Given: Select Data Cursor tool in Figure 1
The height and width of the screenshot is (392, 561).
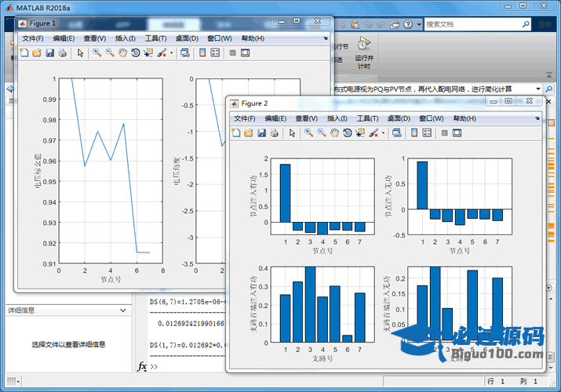Looking at the screenshot, I should pyautogui.click(x=148, y=53).
